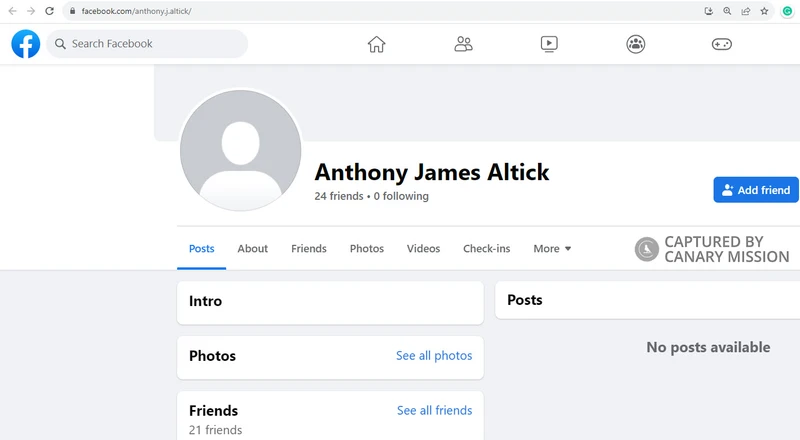
Task: Click the Friends card heading
Action: (213, 410)
